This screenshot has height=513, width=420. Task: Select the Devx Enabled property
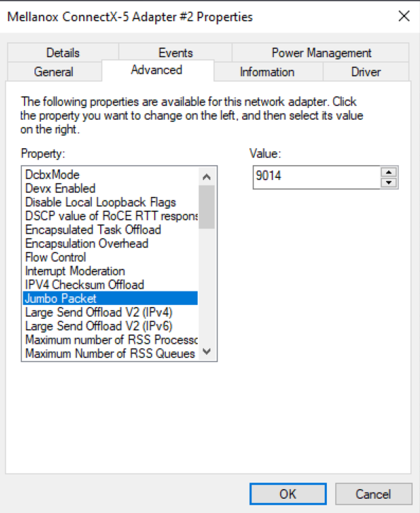(x=110, y=188)
